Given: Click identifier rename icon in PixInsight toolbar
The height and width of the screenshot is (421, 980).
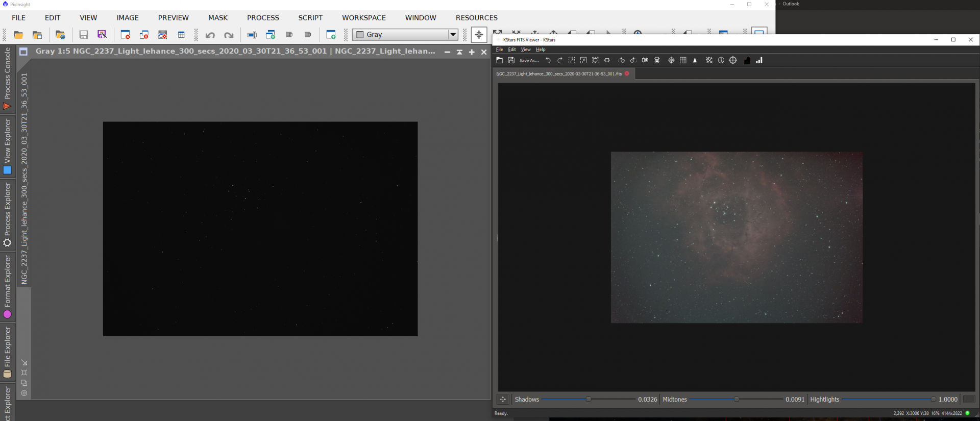Looking at the screenshot, I should 252,35.
